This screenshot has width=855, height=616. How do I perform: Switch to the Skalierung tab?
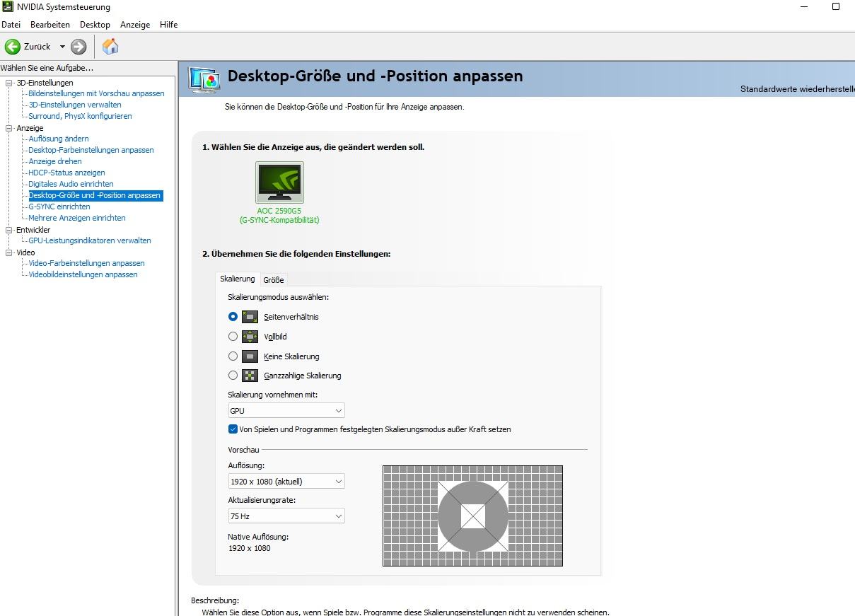pyautogui.click(x=238, y=279)
